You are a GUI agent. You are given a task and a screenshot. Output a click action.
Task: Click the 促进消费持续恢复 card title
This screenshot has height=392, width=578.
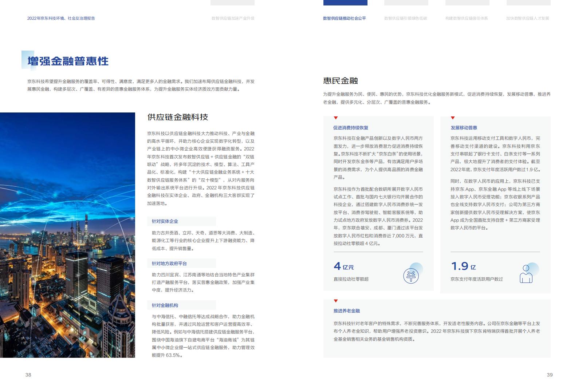coord(351,128)
